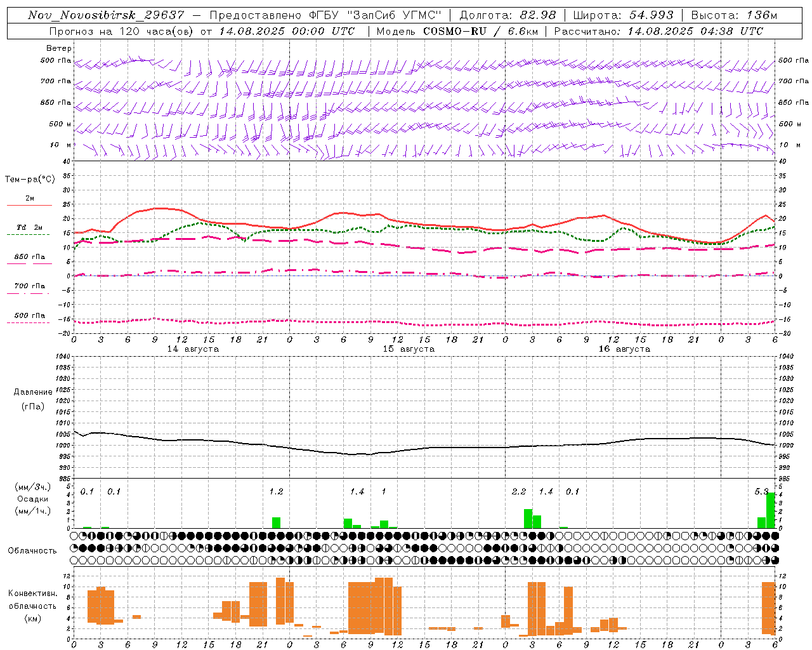Image resolution: width=812 pixels, height=650 pixels.
Task: Click the 14 августа date label
Action: [193, 349]
